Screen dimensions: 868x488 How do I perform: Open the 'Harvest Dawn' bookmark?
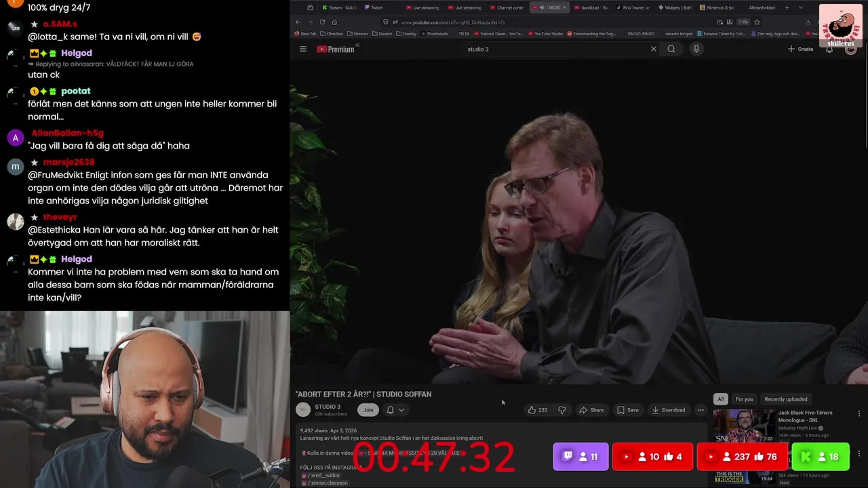pos(498,33)
